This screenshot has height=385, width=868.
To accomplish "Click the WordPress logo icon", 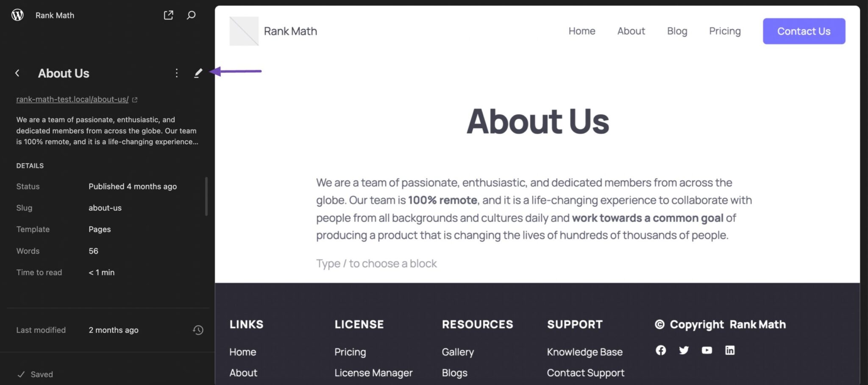I will [17, 15].
